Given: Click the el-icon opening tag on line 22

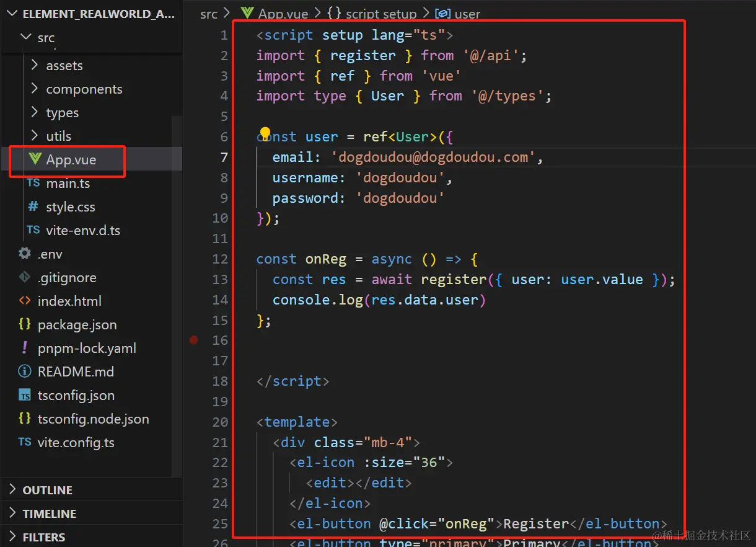Looking at the screenshot, I should (x=371, y=463).
